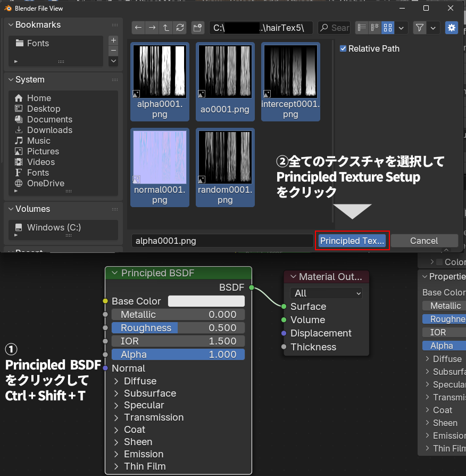Screen dimensions: 466x476
Task: Collapse the Bookmarks panel
Action: click(10, 25)
